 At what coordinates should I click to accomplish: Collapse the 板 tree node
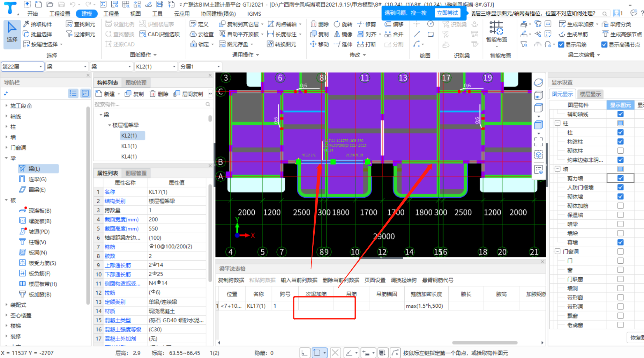[x=6, y=200]
